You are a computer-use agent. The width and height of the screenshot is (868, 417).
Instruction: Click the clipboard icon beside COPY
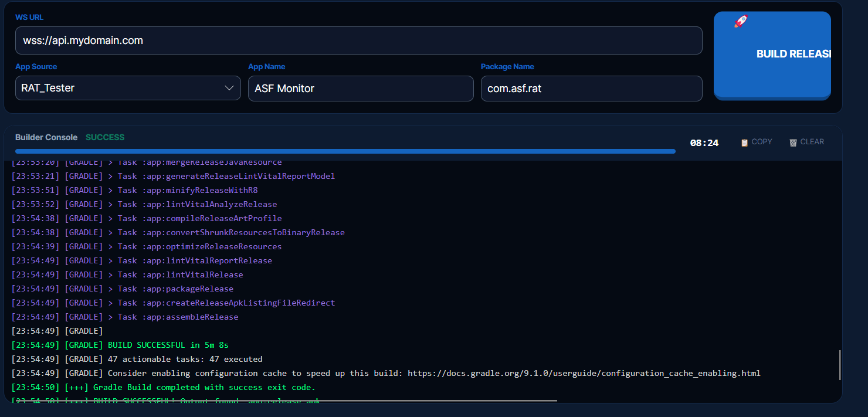pos(745,142)
